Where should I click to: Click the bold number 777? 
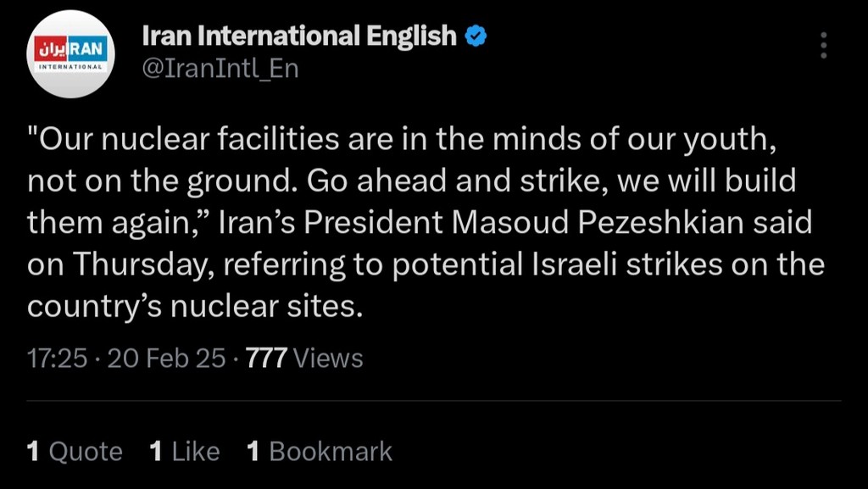[x=266, y=358]
